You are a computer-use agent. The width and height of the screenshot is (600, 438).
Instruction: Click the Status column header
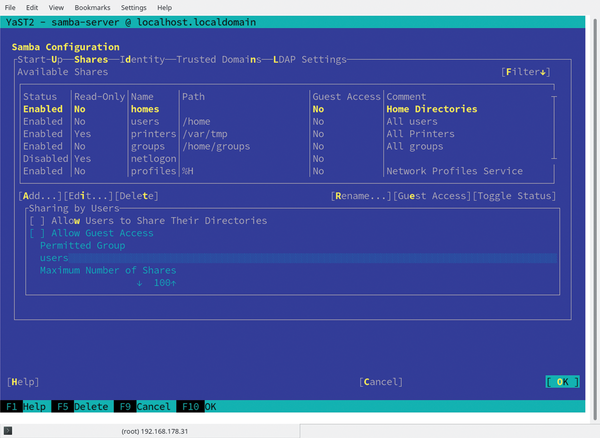[x=40, y=97]
